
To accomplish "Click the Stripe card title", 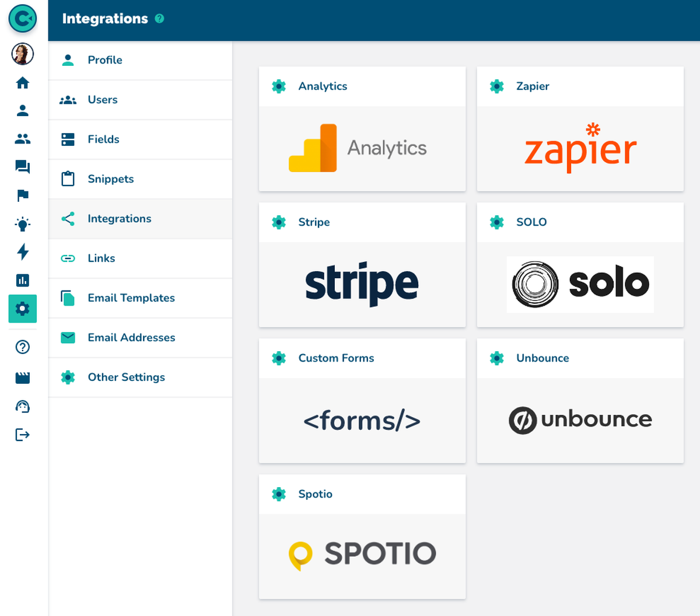I will click(314, 222).
